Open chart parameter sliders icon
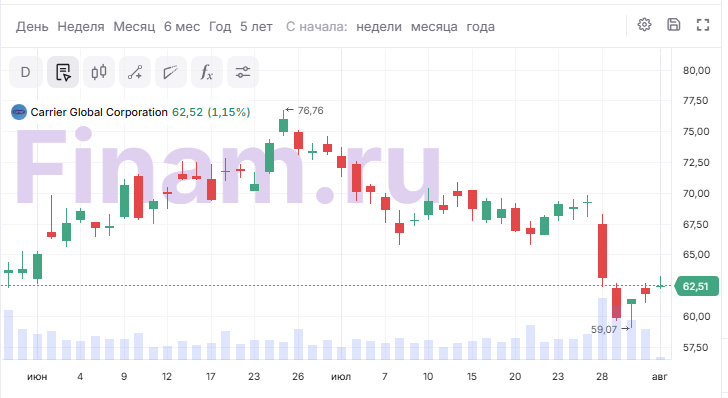Screen dimensions: 728x398 coord(243,72)
